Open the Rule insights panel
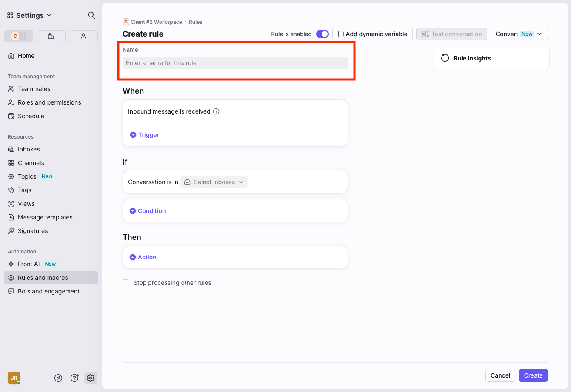The image size is (571, 392). pos(472,58)
